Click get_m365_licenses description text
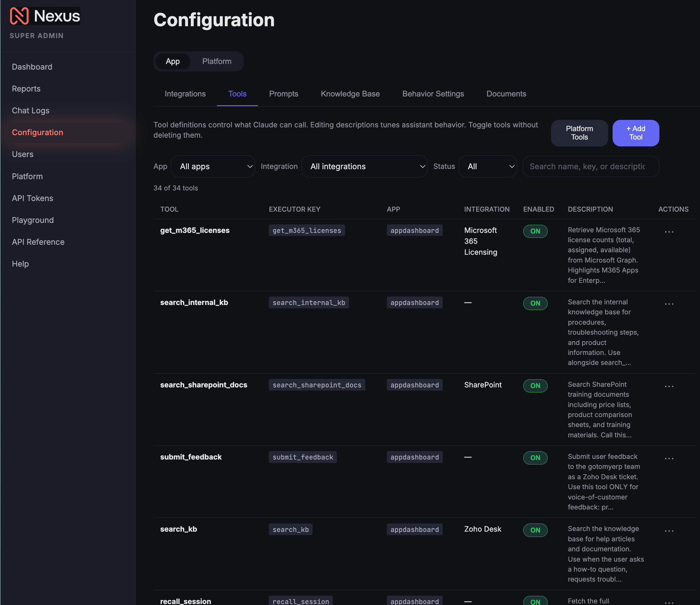This screenshot has width=700, height=605. coord(604,255)
